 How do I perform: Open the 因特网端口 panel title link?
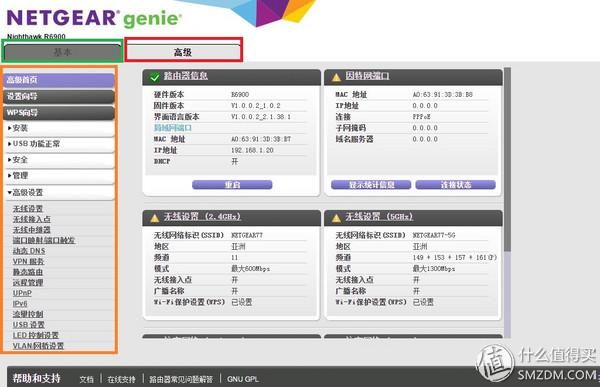pyautogui.click(x=367, y=76)
